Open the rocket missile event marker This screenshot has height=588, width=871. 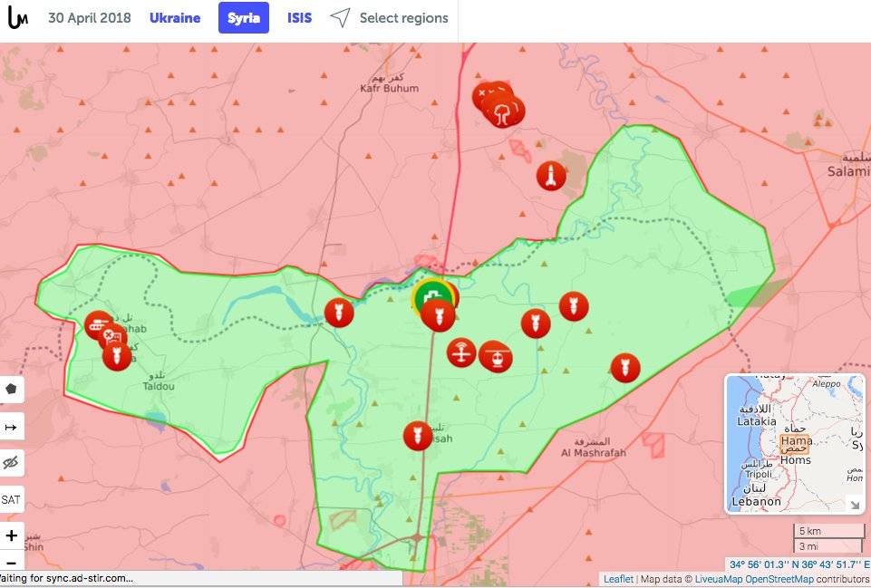click(551, 176)
